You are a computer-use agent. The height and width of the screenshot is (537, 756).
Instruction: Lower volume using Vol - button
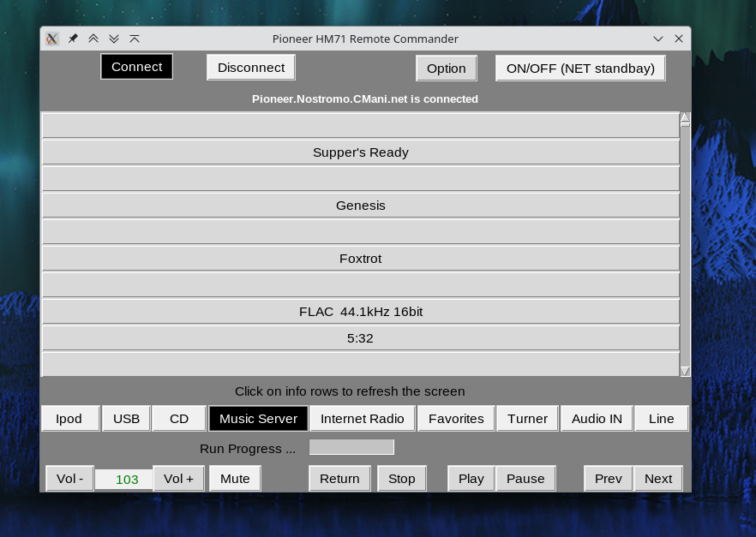[70, 478]
